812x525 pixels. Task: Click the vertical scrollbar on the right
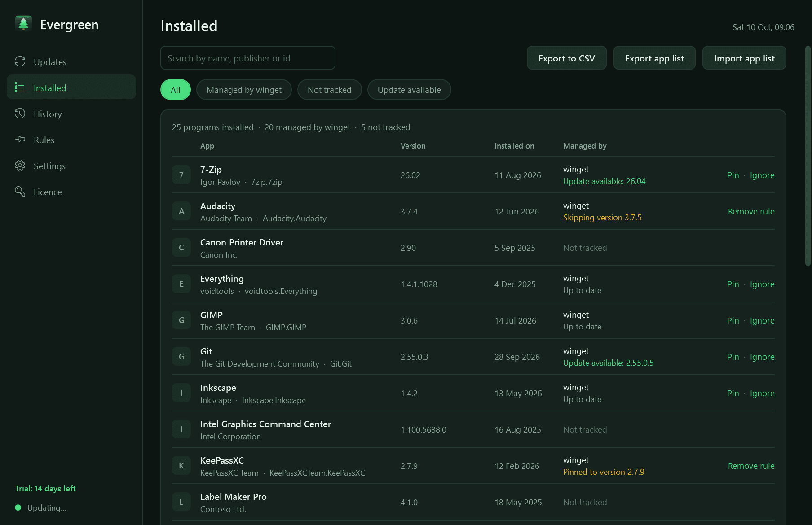pyautogui.click(x=808, y=156)
